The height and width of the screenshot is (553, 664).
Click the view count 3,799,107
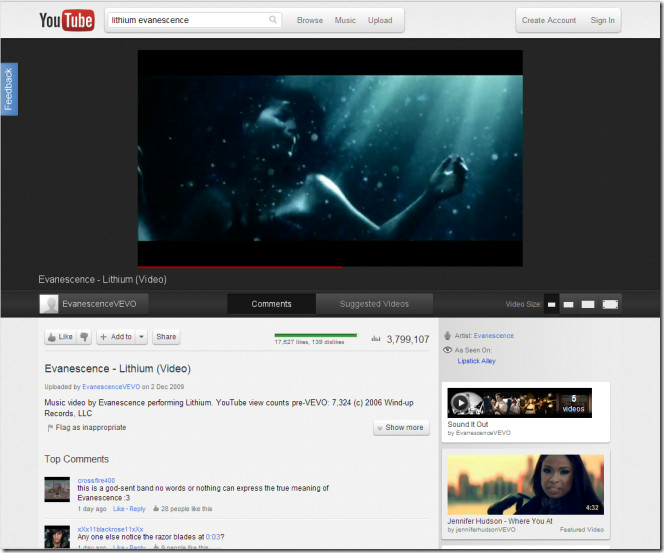pos(407,340)
